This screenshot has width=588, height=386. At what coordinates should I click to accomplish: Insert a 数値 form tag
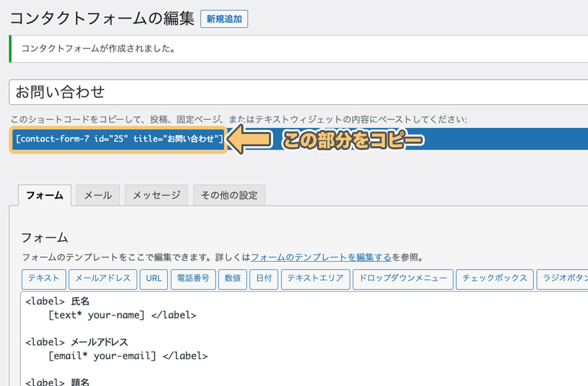[x=233, y=279]
